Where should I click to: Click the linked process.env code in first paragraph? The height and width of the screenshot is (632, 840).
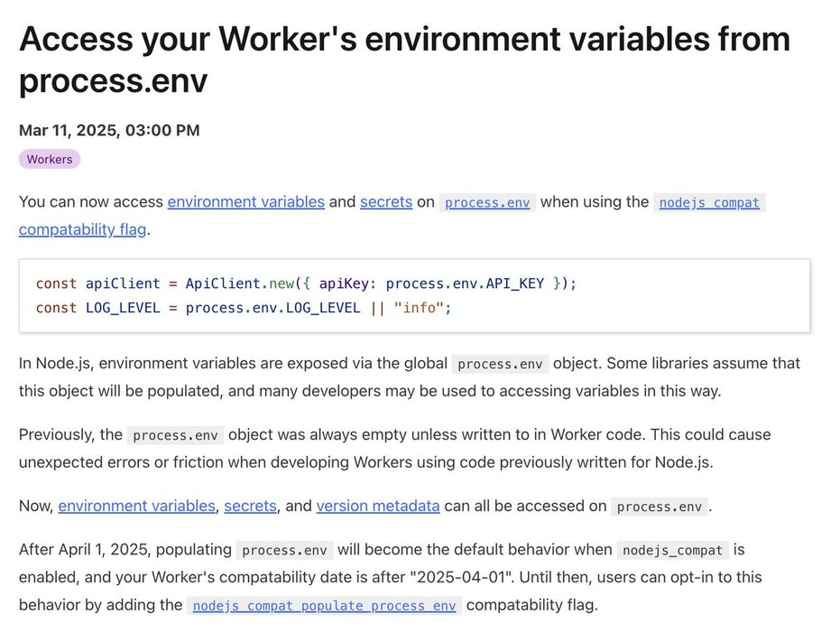point(488,202)
